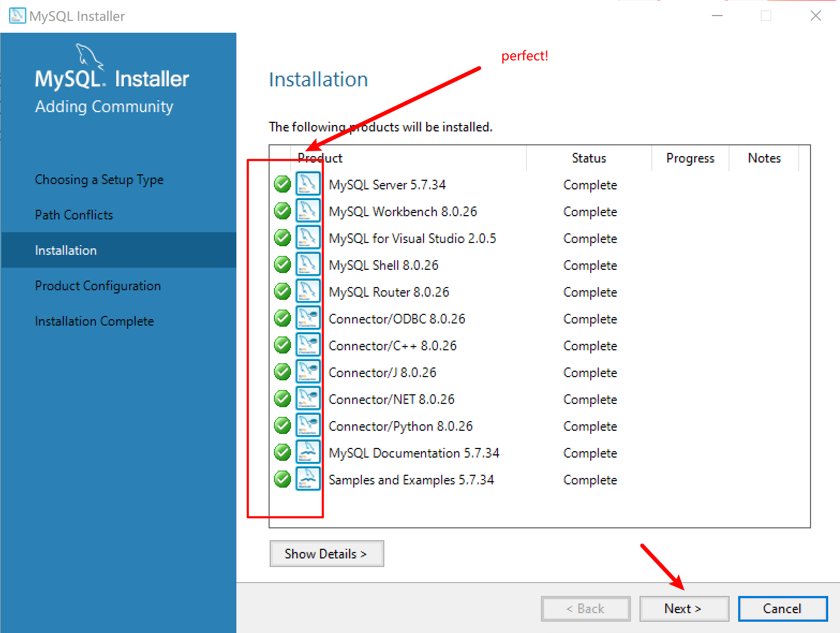Select the MySQL Workbench 8.0.26 row text
This screenshot has width=840, height=633.
(x=403, y=212)
